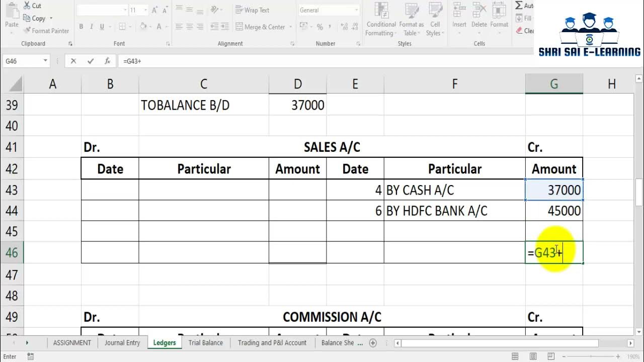644x362 pixels.
Task: Click the Accounting Number Format icon
Action: 304,27
